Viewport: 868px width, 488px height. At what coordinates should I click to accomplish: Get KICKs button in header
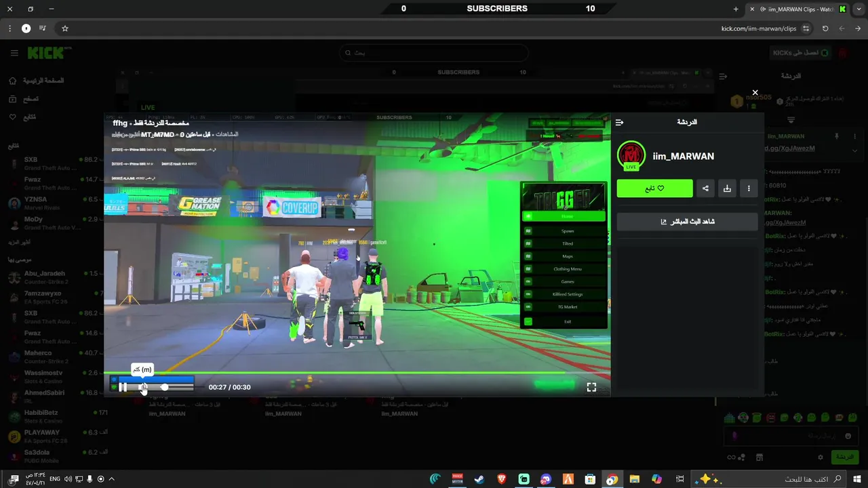(800, 53)
